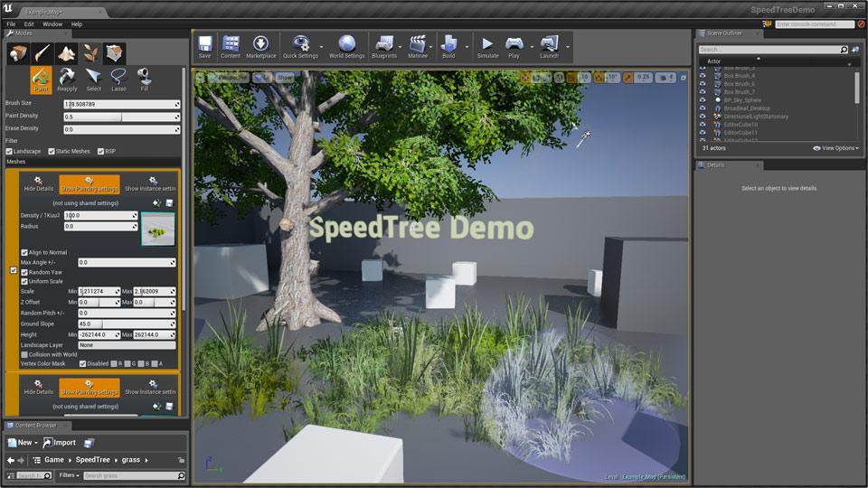Open the Help menu
Viewport: 868px width, 488px height.
tap(76, 24)
